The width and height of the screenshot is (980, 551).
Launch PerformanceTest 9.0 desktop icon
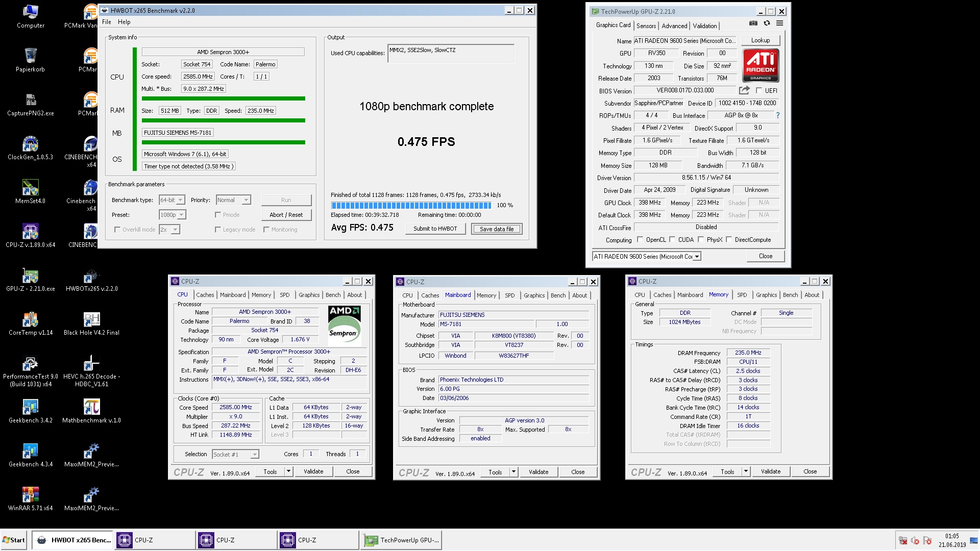pyautogui.click(x=30, y=371)
